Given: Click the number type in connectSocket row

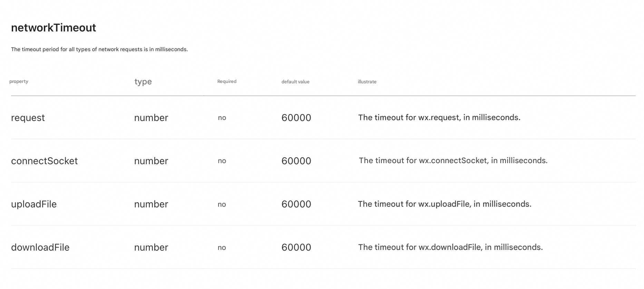Looking at the screenshot, I should coord(151,161).
